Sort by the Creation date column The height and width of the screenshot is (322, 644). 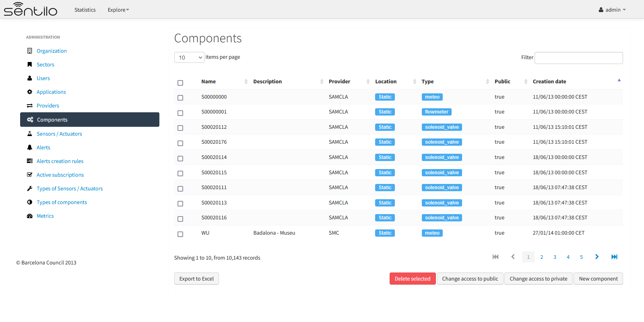(x=577, y=81)
